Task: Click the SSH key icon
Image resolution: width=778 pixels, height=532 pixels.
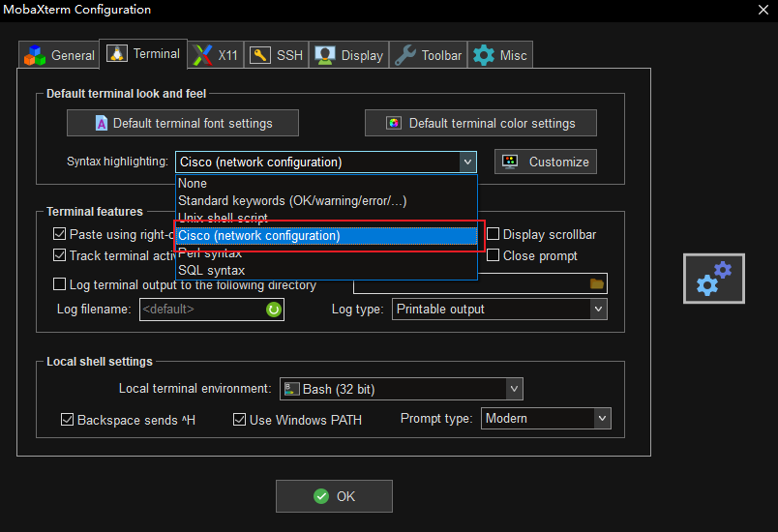Action: click(x=260, y=55)
